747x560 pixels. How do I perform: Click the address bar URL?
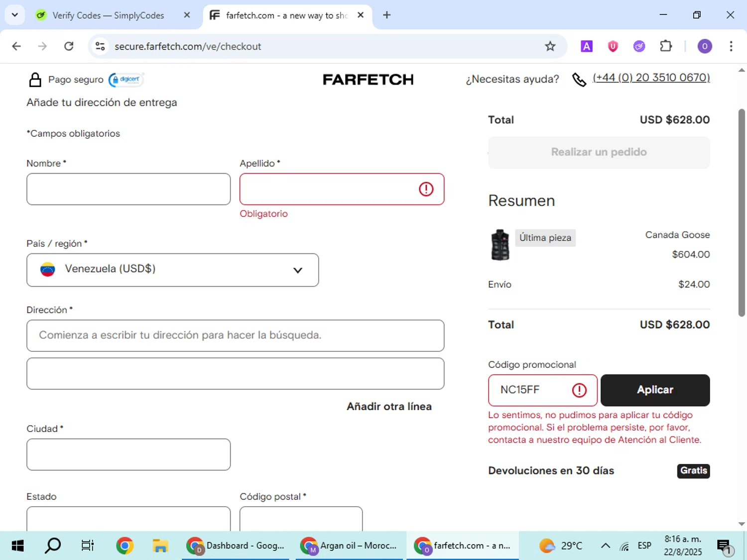coord(188,46)
